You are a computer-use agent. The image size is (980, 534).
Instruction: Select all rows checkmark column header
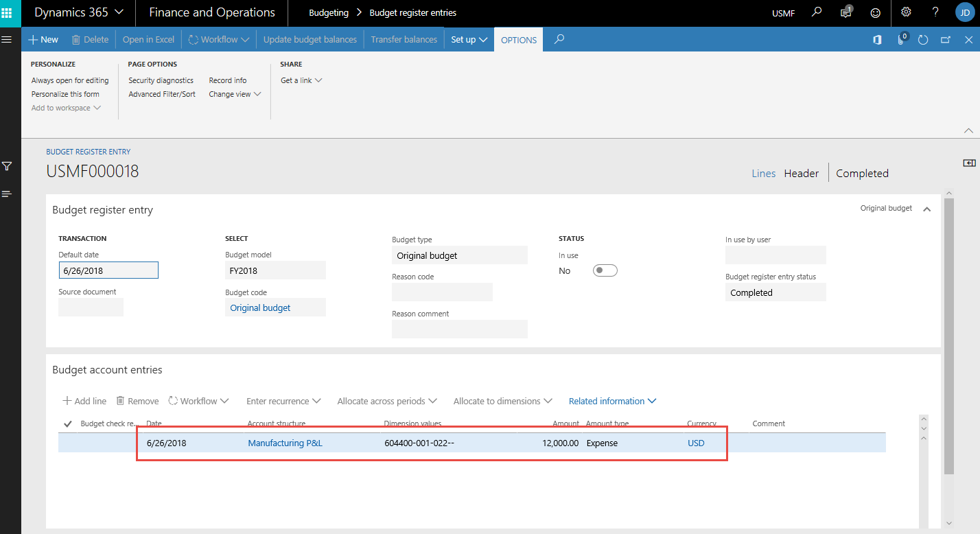pyautogui.click(x=67, y=423)
